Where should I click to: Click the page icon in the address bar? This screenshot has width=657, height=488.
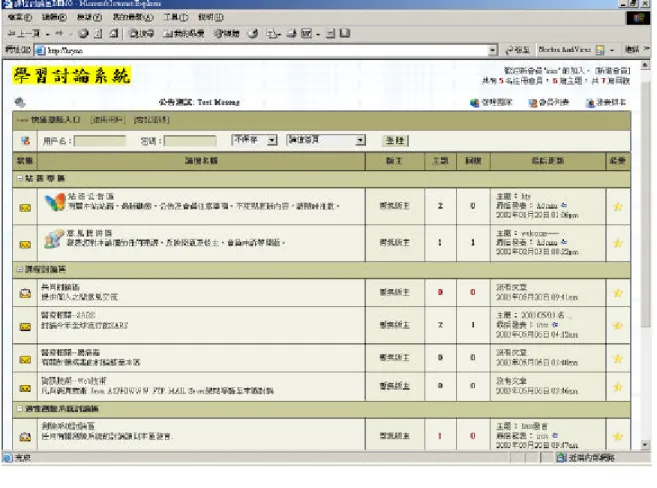coord(40,50)
